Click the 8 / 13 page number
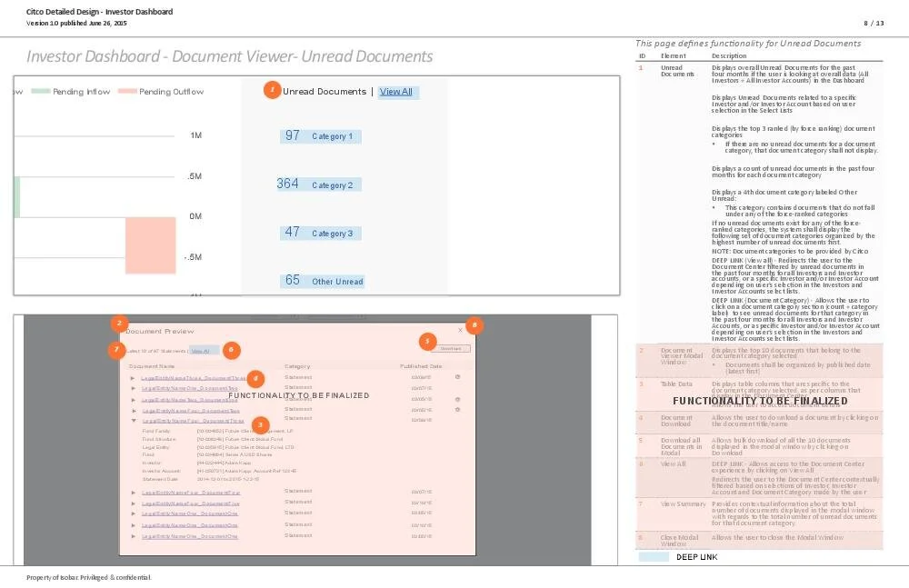Screen dimensions: 909x588 [x=874, y=24]
